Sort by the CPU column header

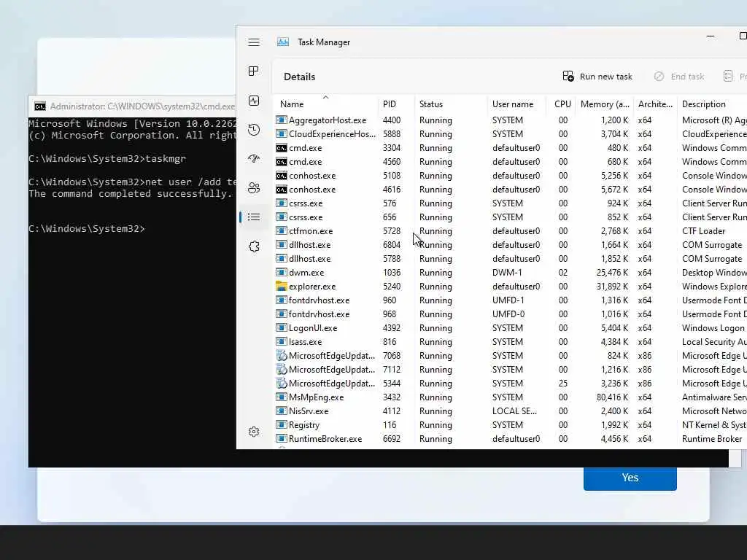point(561,104)
